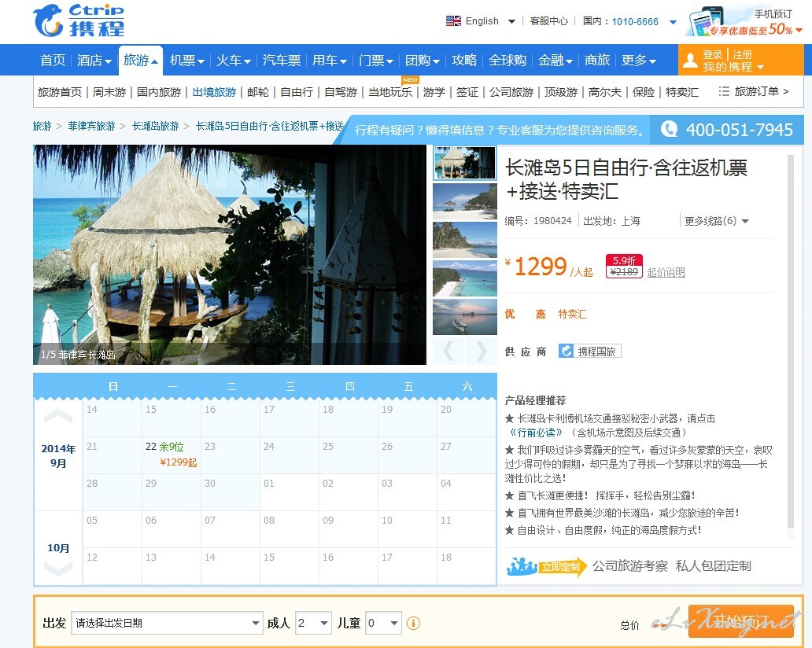This screenshot has height=648, width=812.
Task: Click 公司旅游考察 link
Action: pos(630,566)
